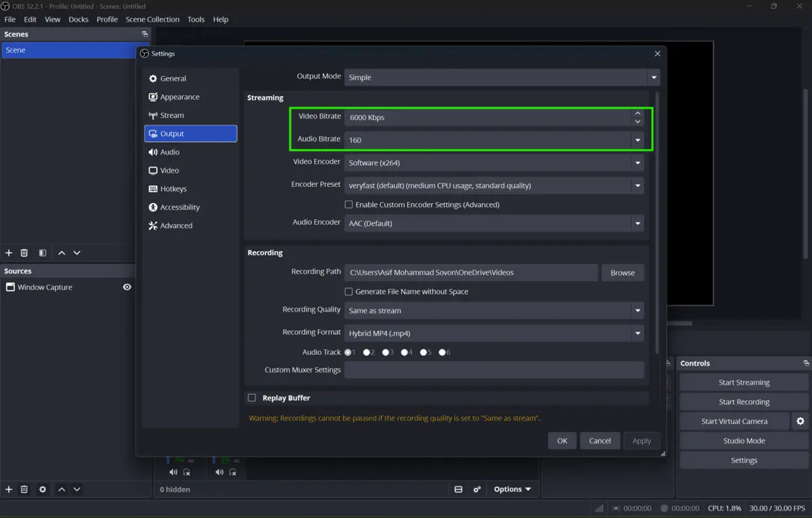Select the Window Capture source row

68,287
